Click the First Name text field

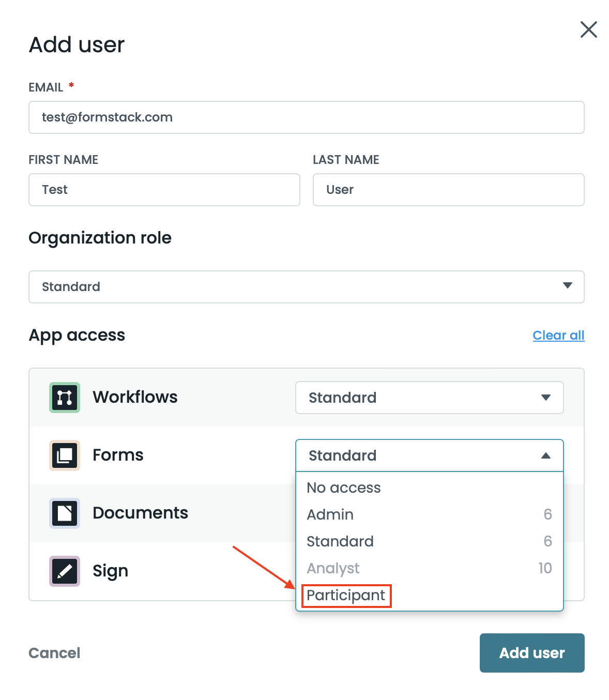[x=164, y=190]
